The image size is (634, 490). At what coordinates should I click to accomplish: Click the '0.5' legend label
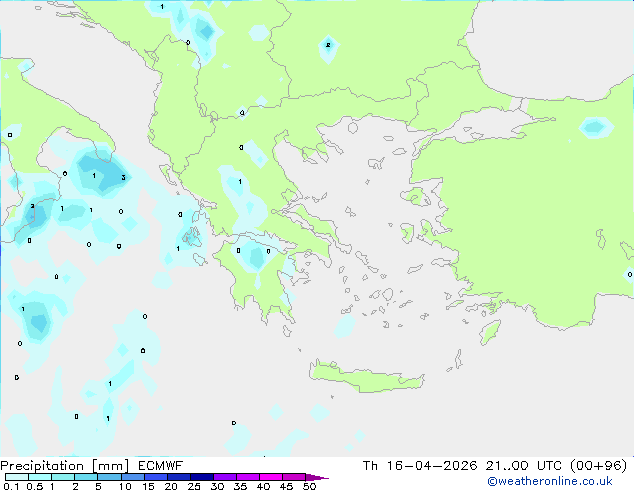click(x=35, y=486)
